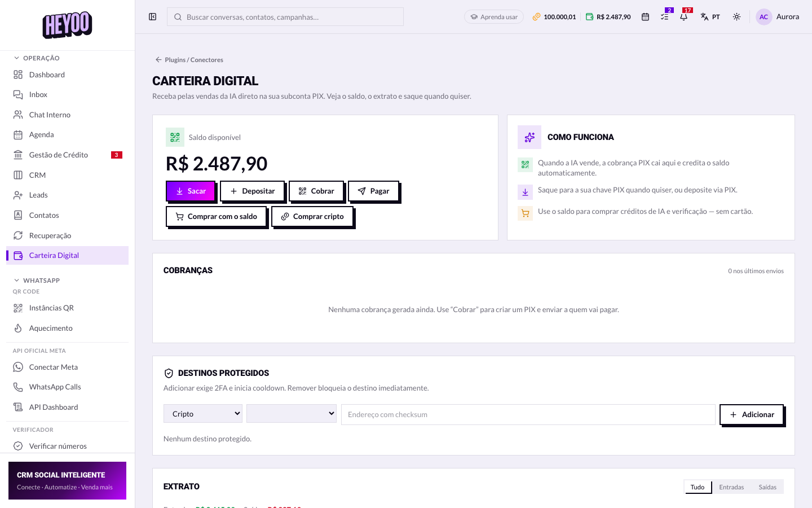The image size is (812, 508).
Task: Collapse the OPERAÇÃO sidebar section
Action: coord(37,58)
